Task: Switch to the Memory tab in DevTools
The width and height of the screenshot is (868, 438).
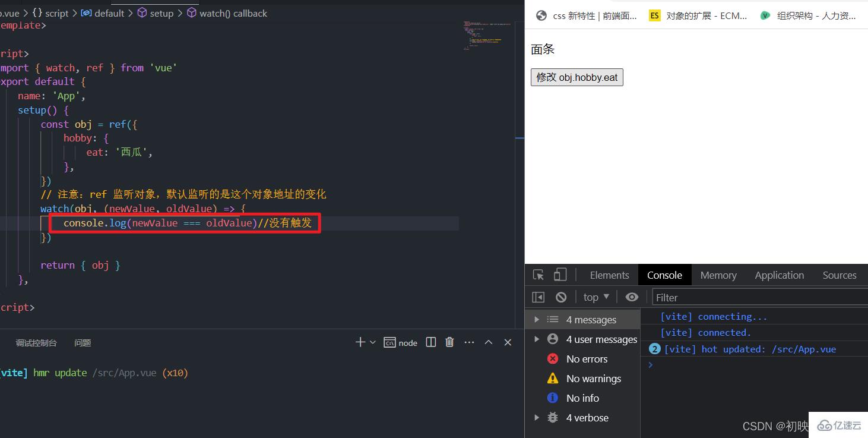Action: [x=718, y=275]
